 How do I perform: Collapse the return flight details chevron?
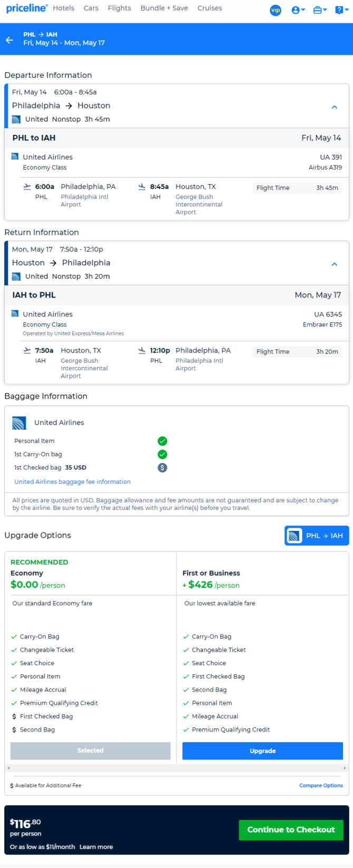click(334, 264)
